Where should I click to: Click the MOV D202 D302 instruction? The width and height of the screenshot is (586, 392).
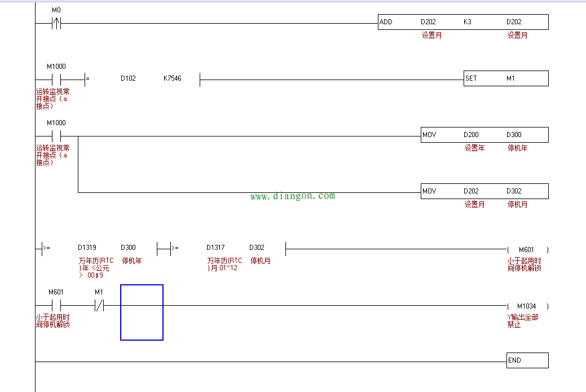484,191
